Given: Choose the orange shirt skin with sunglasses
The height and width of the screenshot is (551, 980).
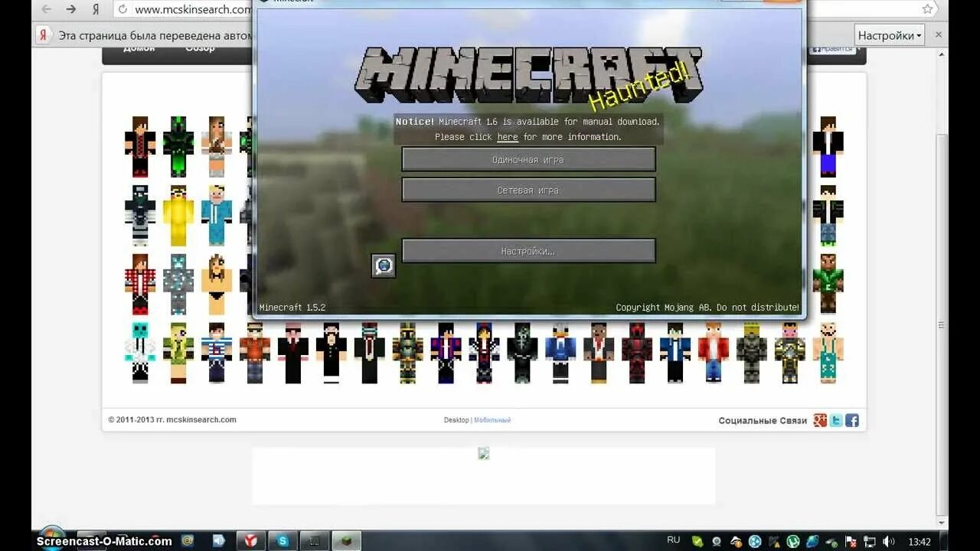Looking at the screenshot, I should [x=255, y=353].
